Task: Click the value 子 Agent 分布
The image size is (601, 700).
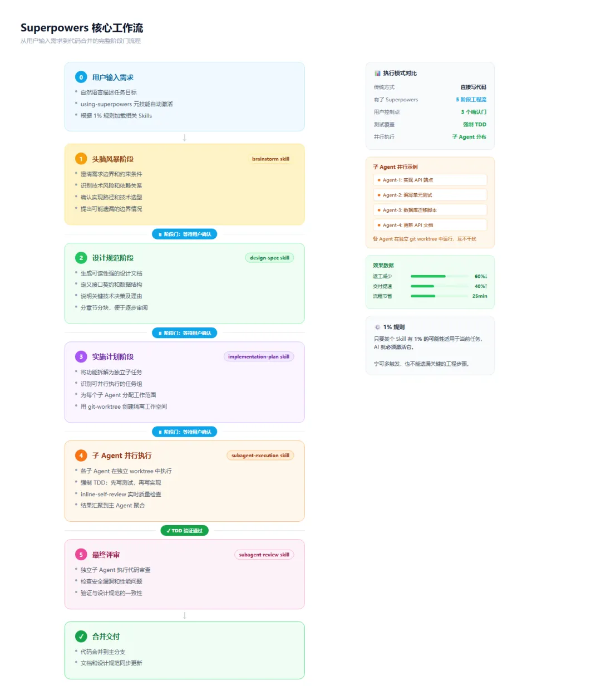Action: [x=469, y=137]
